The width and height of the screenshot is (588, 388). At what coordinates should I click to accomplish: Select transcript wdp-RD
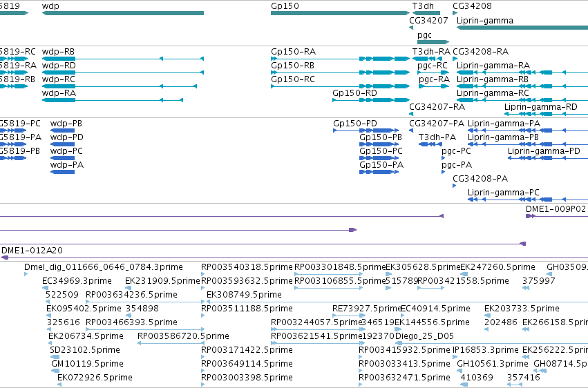click(59, 66)
